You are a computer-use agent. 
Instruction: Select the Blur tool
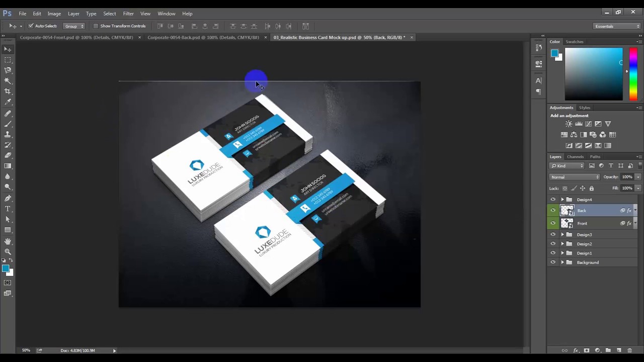click(8, 176)
